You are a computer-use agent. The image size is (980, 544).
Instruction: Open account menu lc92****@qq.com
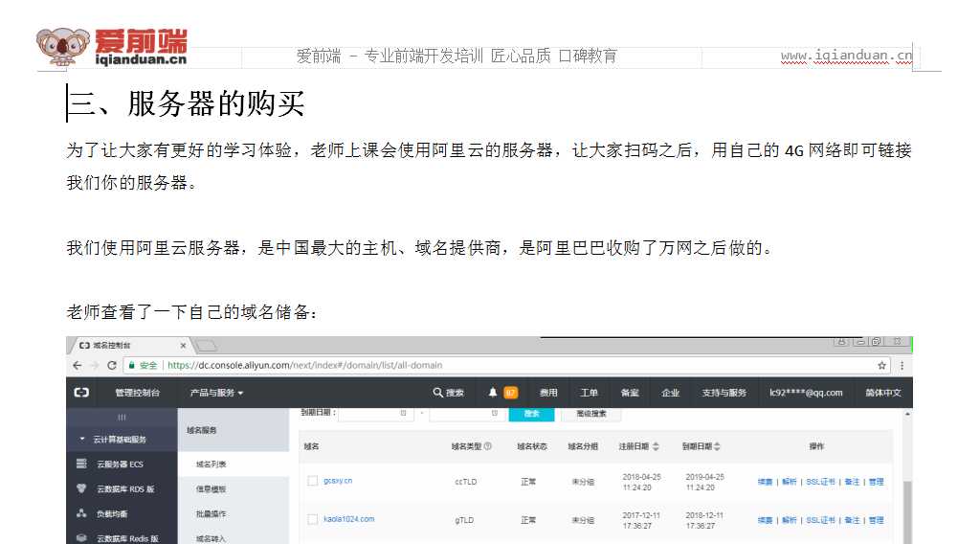[x=806, y=393]
